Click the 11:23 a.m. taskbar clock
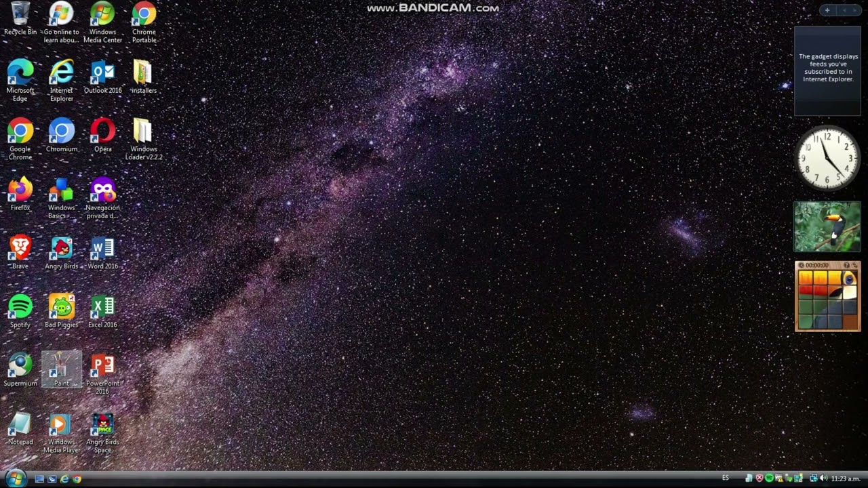The width and height of the screenshot is (868, 488). [846, 479]
